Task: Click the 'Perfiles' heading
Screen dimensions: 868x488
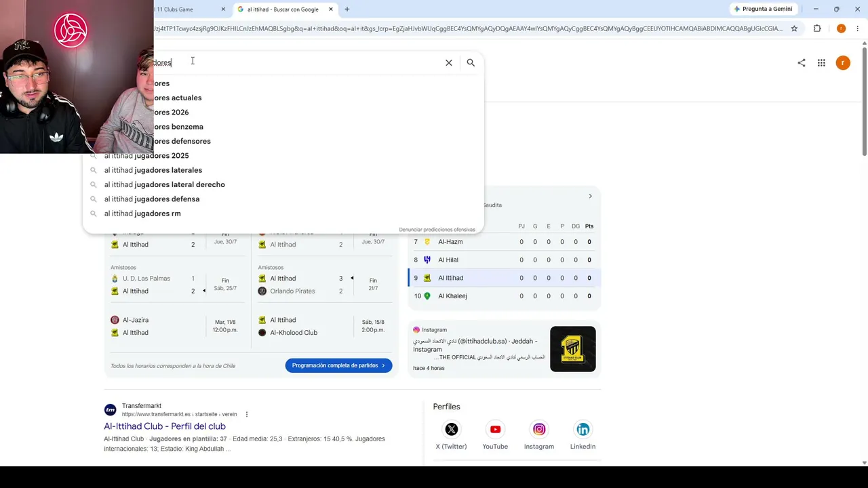Action: [x=446, y=407]
